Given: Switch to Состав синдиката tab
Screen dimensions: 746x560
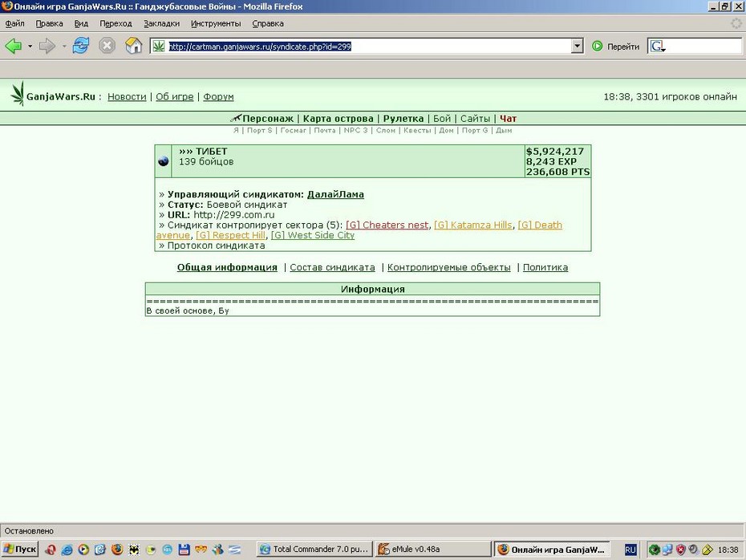Looking at the screenshot, I should (x=333, y=267).
